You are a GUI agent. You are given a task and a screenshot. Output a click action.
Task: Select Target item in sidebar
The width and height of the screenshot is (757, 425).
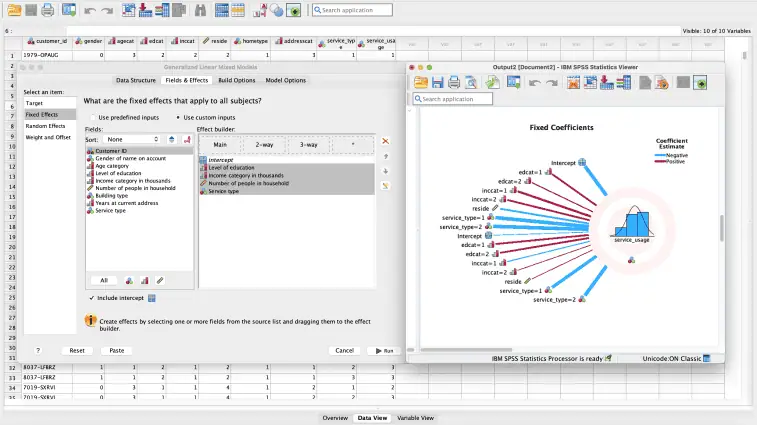[50, 103]
